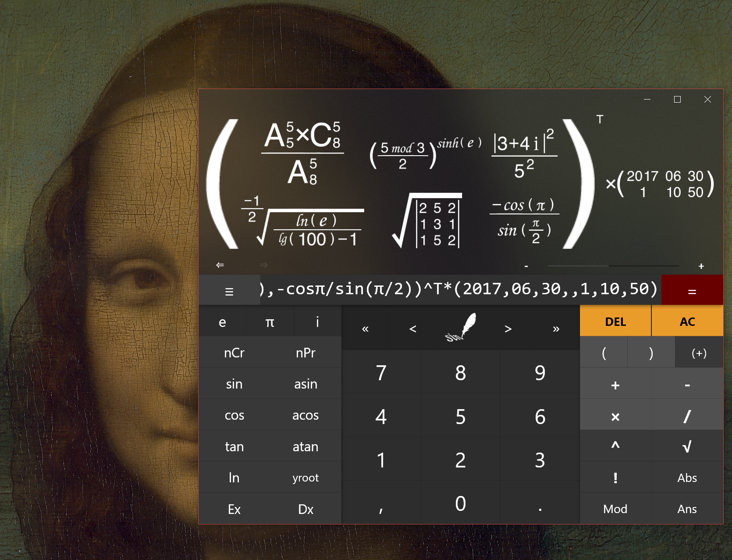
Task: Click the tan function key
Action: [235, 446]
